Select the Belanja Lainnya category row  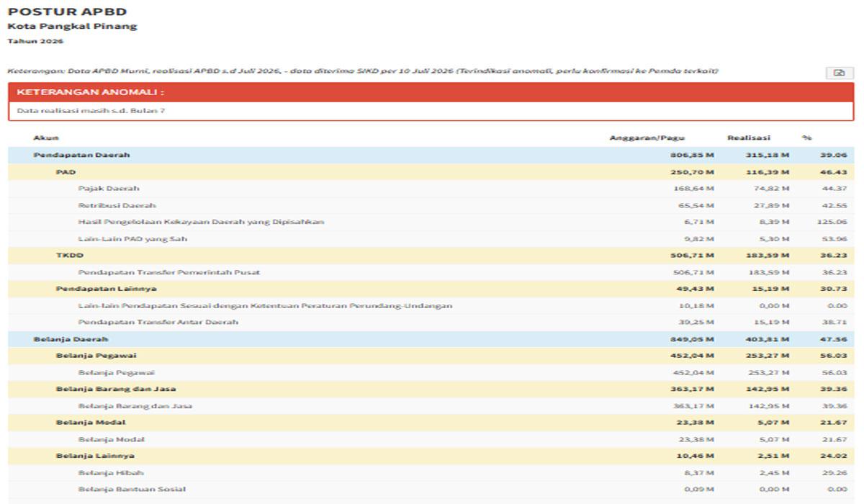pos(431,456)
